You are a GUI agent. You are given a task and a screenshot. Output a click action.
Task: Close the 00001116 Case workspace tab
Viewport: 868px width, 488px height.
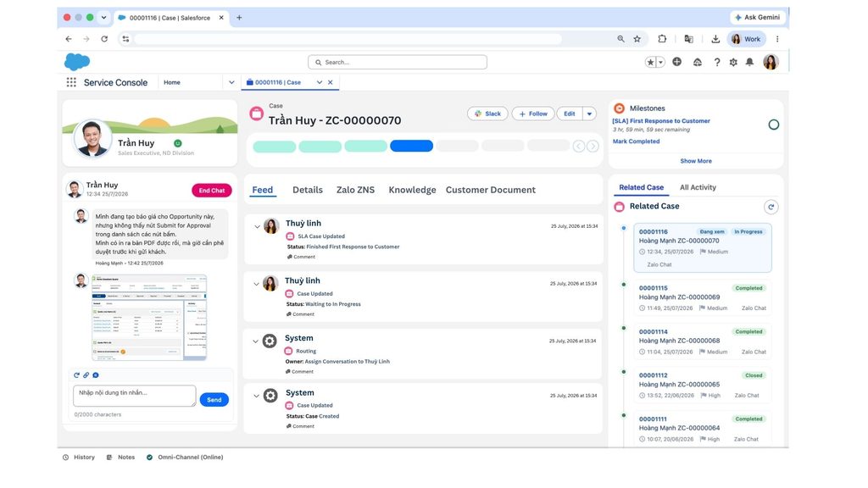coord(331,82)
